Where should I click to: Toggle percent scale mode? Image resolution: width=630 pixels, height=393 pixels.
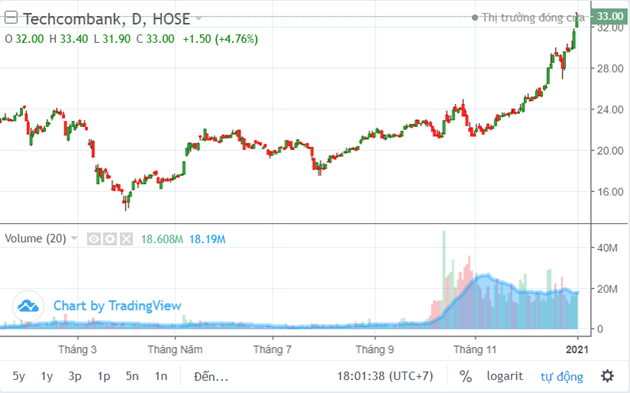465,376
